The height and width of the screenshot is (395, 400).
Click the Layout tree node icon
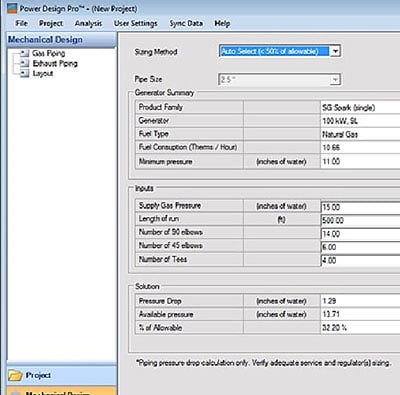25,73
